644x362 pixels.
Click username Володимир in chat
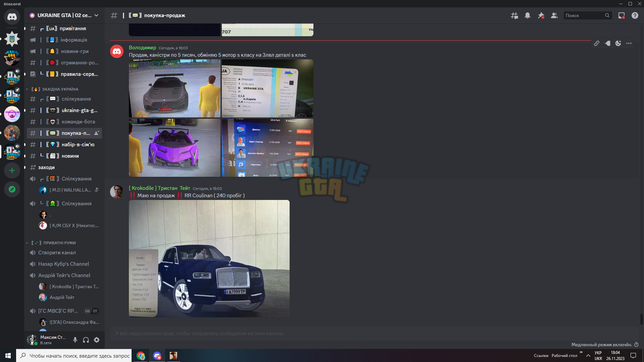(x=142, y=48)
